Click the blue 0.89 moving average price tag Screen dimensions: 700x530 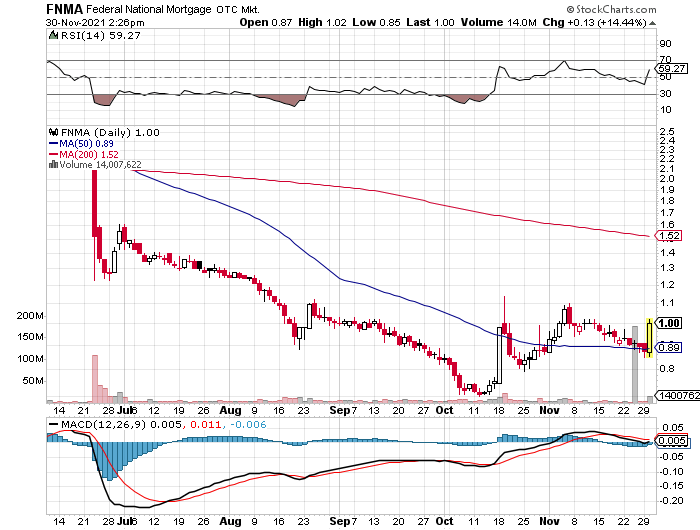pos(669,347)
